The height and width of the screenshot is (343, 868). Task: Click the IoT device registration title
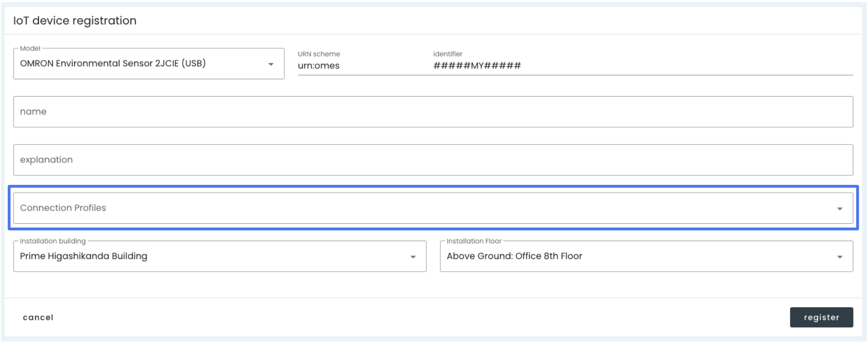click(75, 20)
